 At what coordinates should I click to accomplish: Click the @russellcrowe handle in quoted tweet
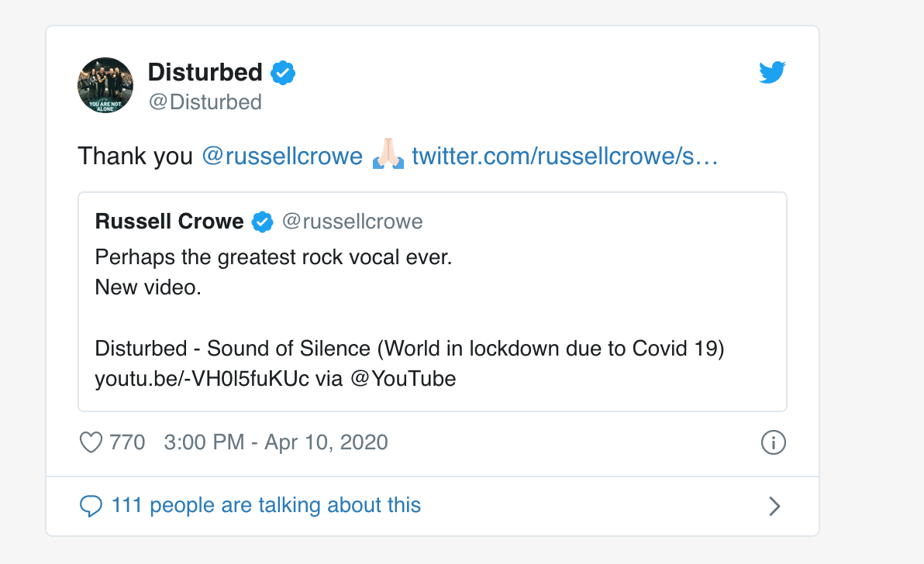click(353, 222)
